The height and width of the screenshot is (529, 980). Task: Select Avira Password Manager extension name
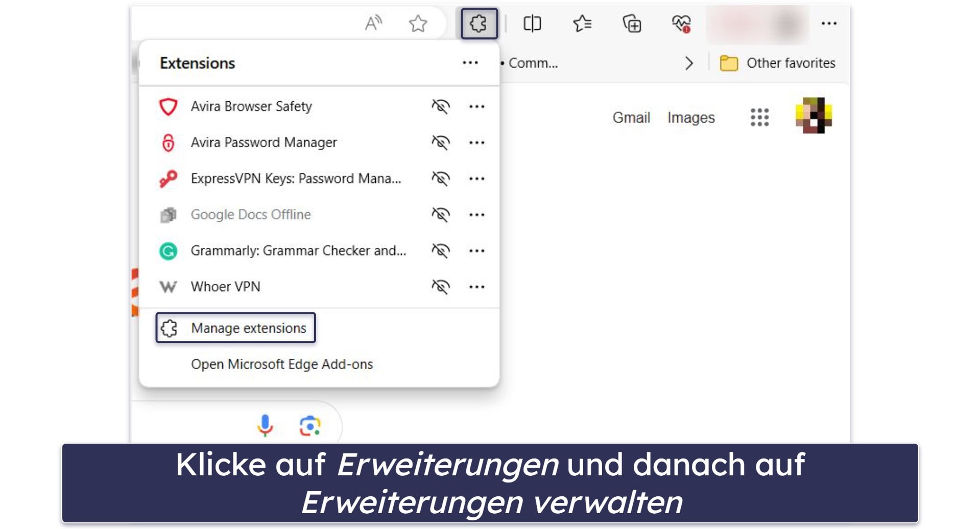click(x=264, y=143)
